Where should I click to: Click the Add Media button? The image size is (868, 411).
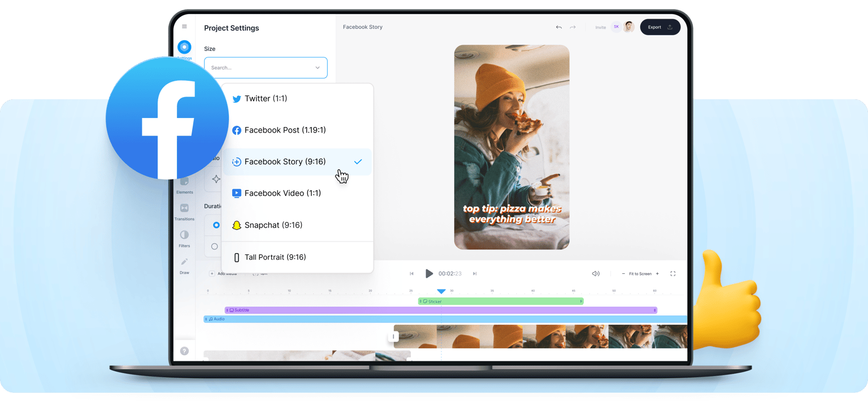(224, 274)
